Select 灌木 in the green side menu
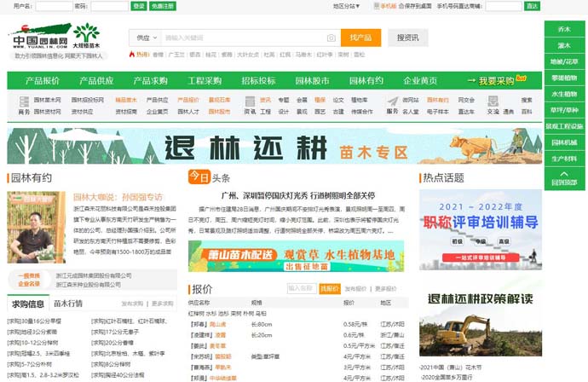Viewport: 588px width, 382px height. coord(564,45)
